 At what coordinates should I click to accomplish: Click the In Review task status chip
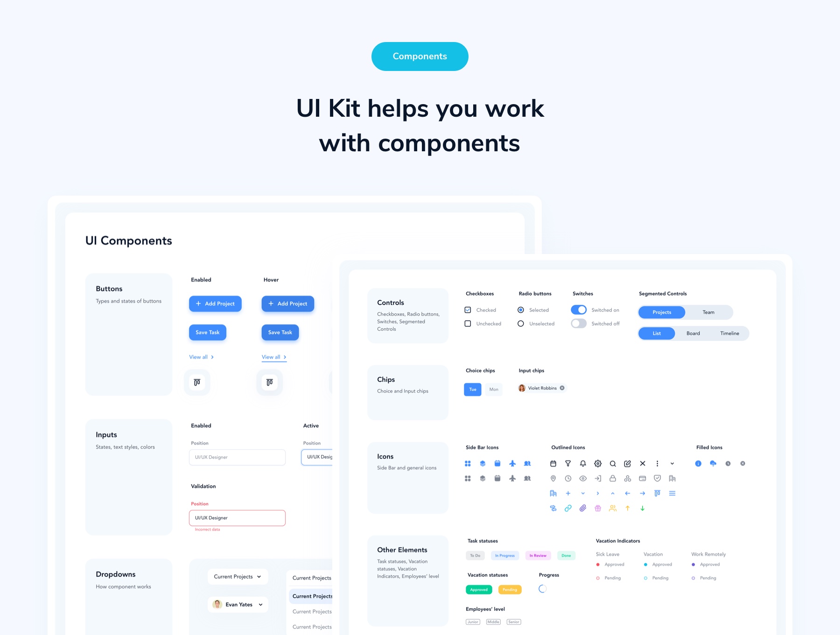pyautogui.click(x=538, y=556)
